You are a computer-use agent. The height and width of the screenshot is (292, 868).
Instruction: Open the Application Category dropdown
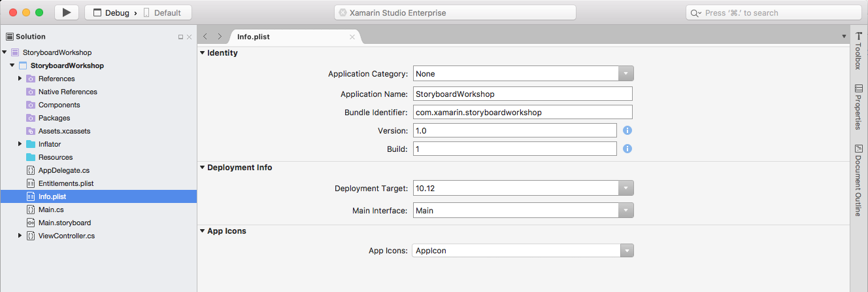point(626,74)
